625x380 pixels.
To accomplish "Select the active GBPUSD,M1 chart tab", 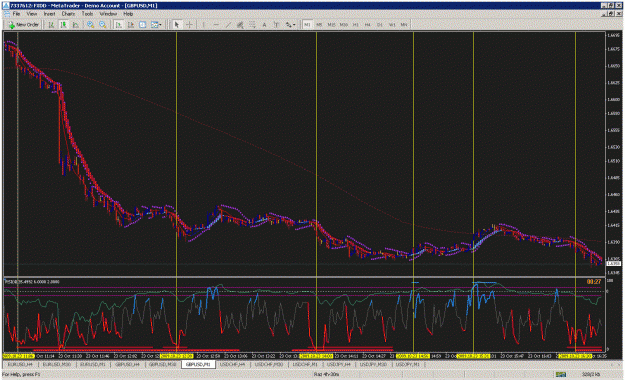I will pyautogui.click(x=198, y=364).
